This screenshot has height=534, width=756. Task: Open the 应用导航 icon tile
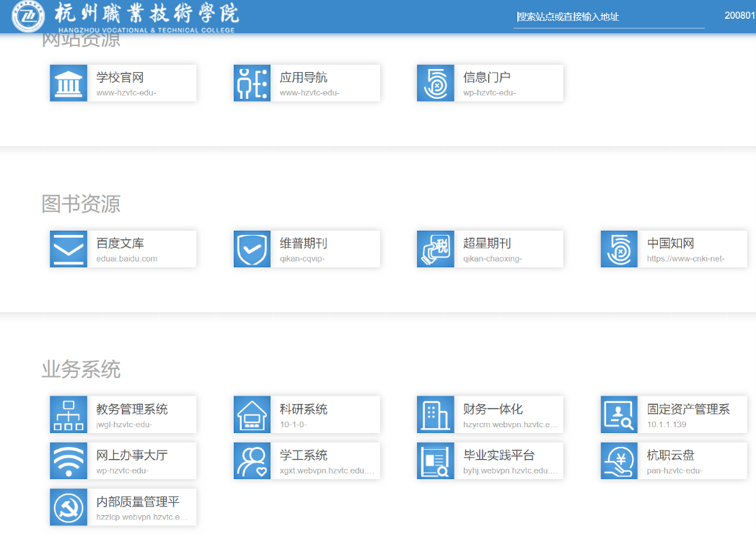[252, 83]
